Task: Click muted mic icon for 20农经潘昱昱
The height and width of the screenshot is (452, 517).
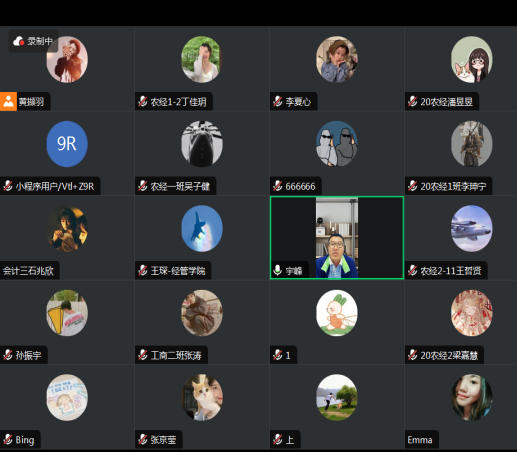Action: tap(412, 101)
